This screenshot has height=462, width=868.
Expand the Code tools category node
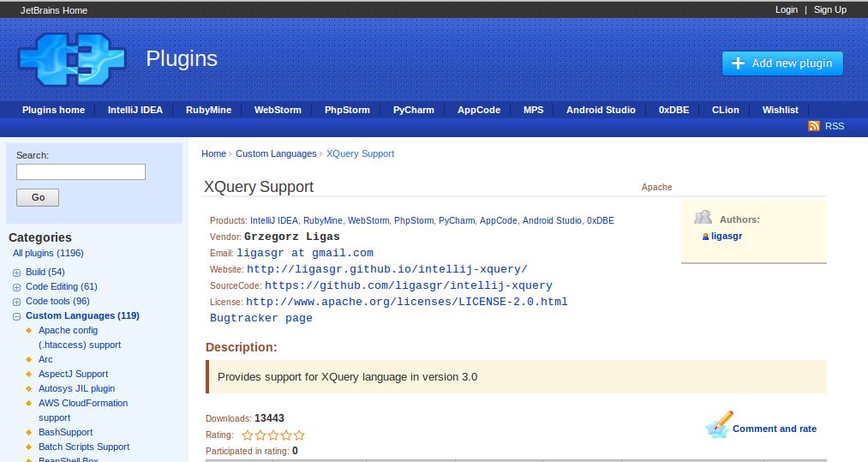click(16, 302)
